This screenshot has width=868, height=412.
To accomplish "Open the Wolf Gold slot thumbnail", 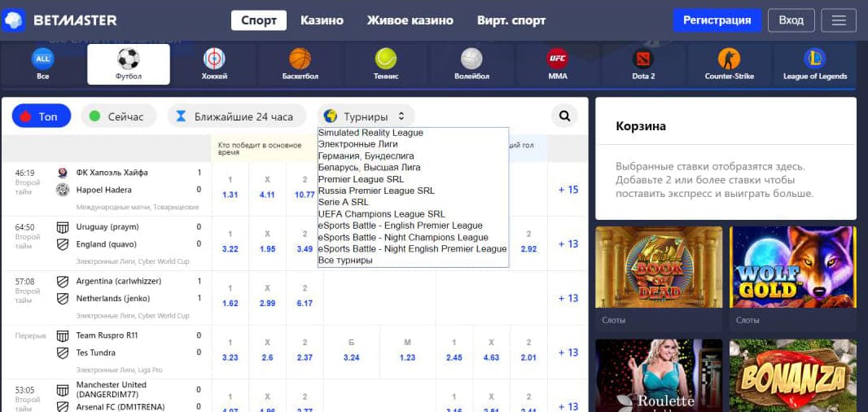I will coord(793,267).
